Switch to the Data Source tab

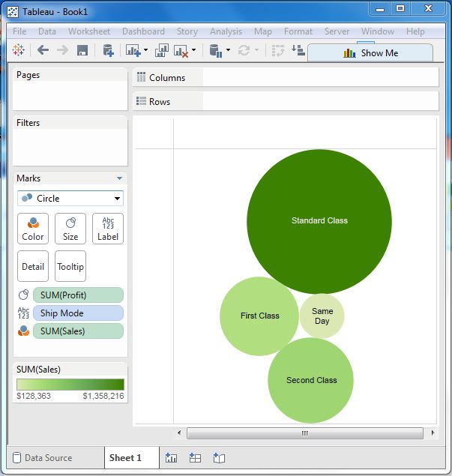point(49,458)
